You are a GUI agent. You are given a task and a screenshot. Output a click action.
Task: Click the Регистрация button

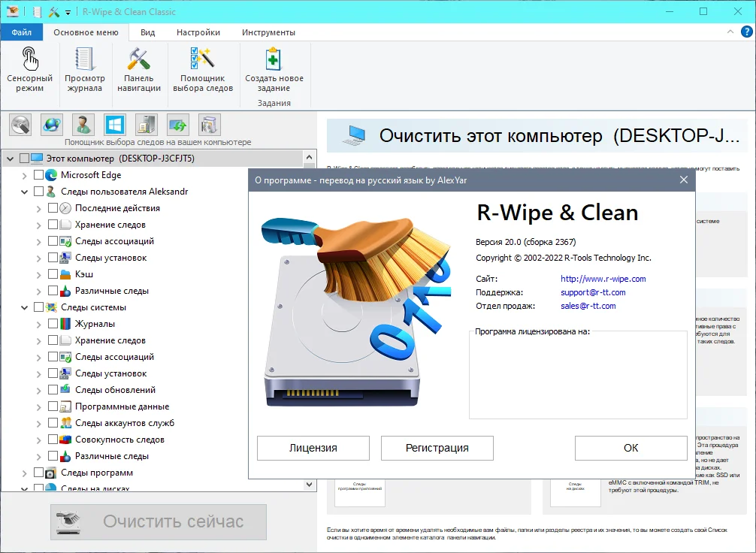(x=437, y=448)
